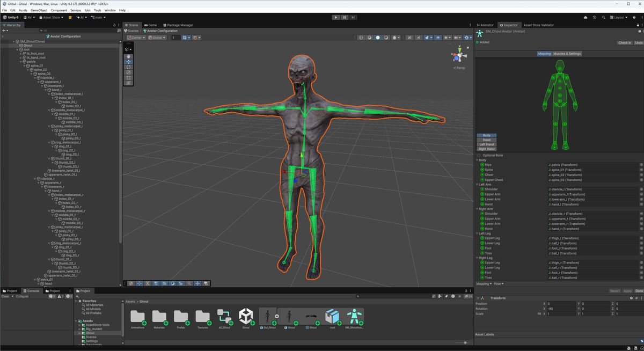The image size is (644, 351).
Task: Open the Center pivot dropdown
Action: (136, 38)
